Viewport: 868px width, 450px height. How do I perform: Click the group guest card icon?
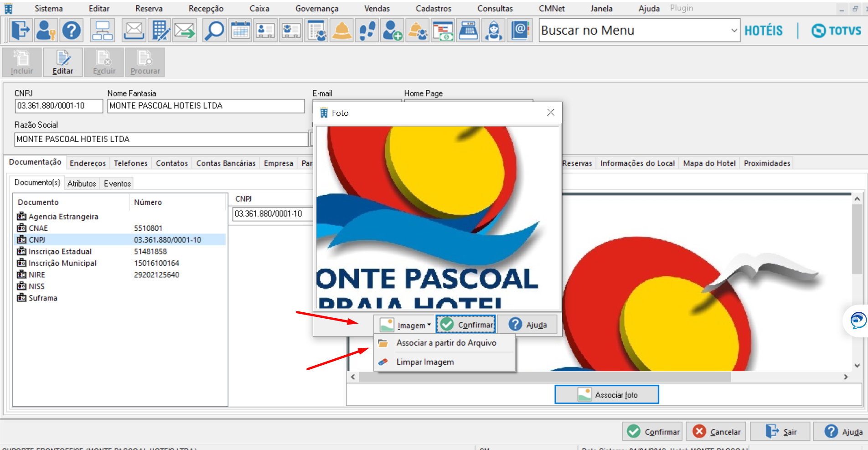291,31
